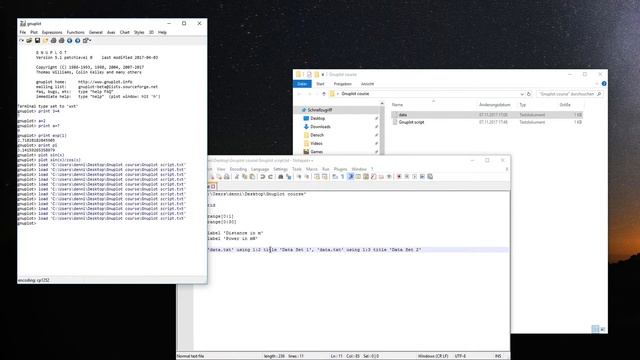Select Downloads in Explorer sidebar
This screenshot has height=360, width=640.
coord(320,127)
